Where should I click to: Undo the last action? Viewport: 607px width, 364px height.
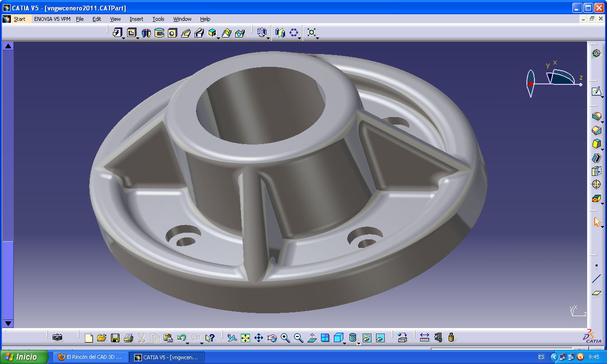181,337
